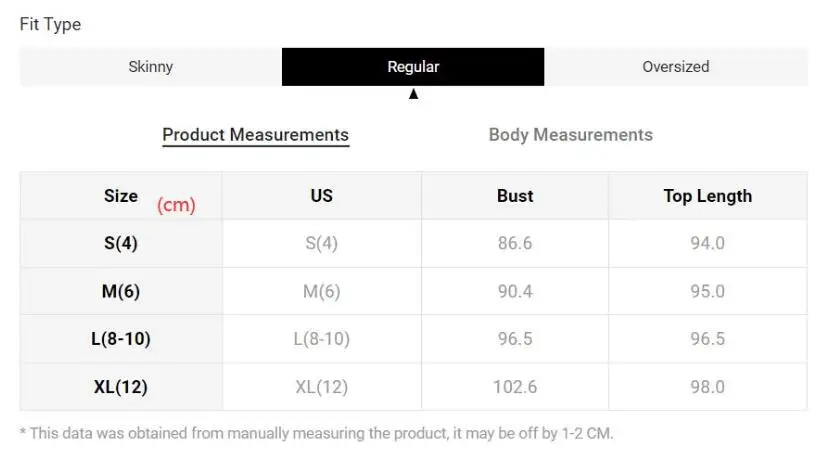Select the Skinny fit type
This screenshot has width=840, height=471.
[151, 67]
